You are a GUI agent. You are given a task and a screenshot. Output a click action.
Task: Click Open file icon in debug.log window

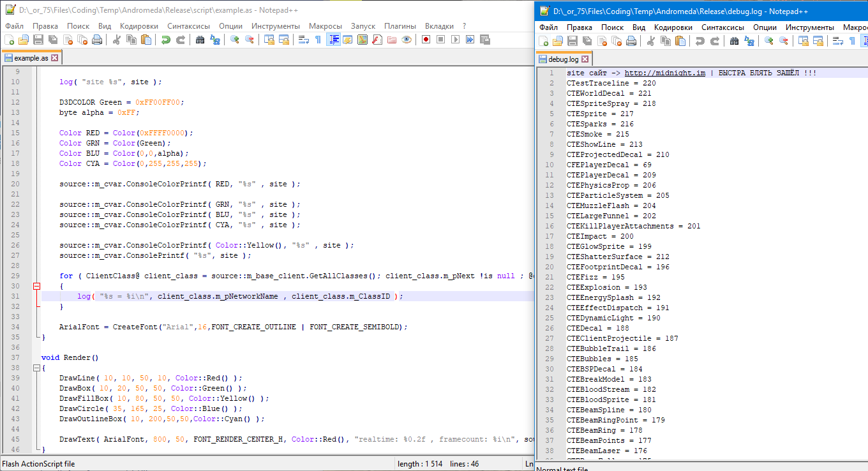point(558,41)
